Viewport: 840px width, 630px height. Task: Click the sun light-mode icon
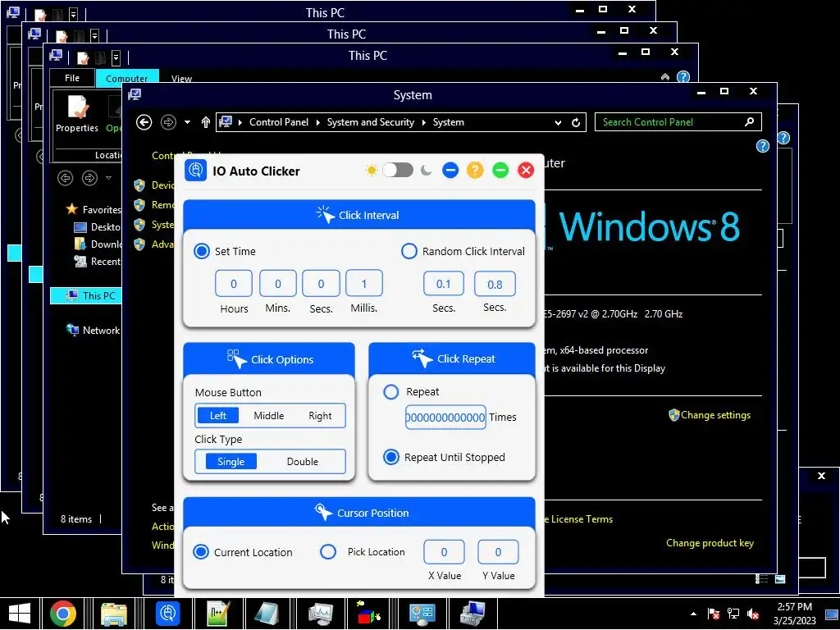(371, 171)
